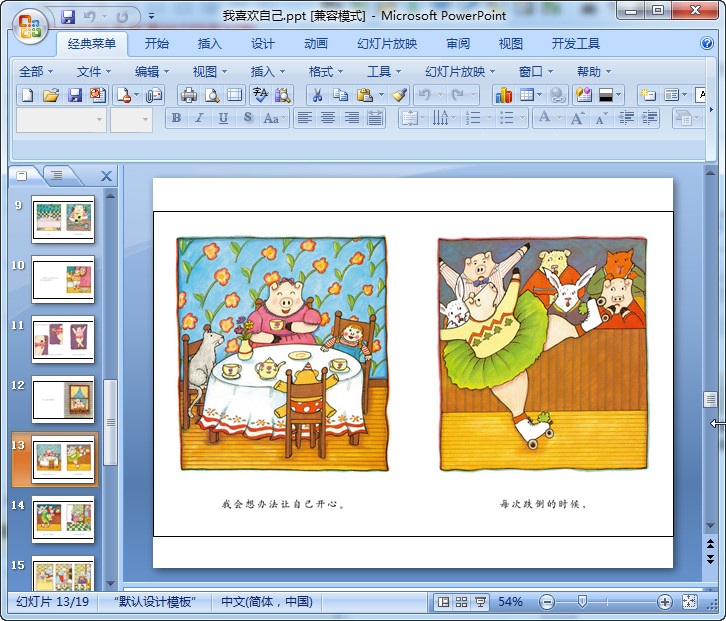Click the Office button logo
Viewport: 726px width, 621px height.
point(30,25)
